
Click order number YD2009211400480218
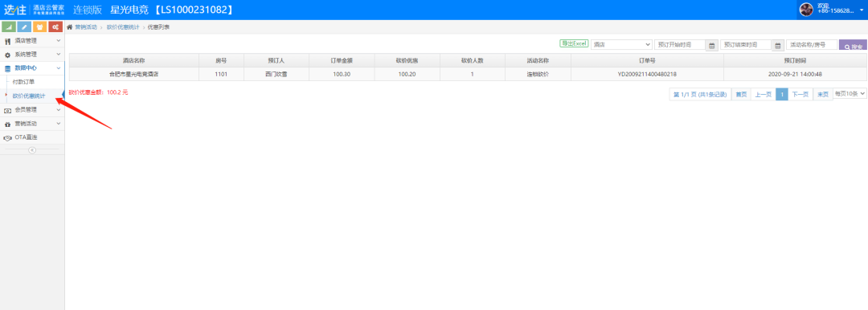pyautogui.click(x=647, y=74)
